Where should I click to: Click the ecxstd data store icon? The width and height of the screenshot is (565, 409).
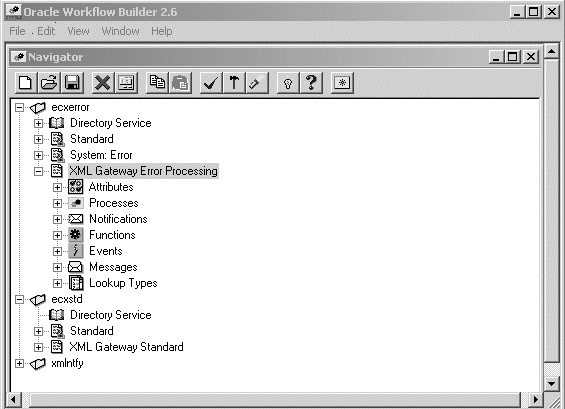[x=38, y=299]
